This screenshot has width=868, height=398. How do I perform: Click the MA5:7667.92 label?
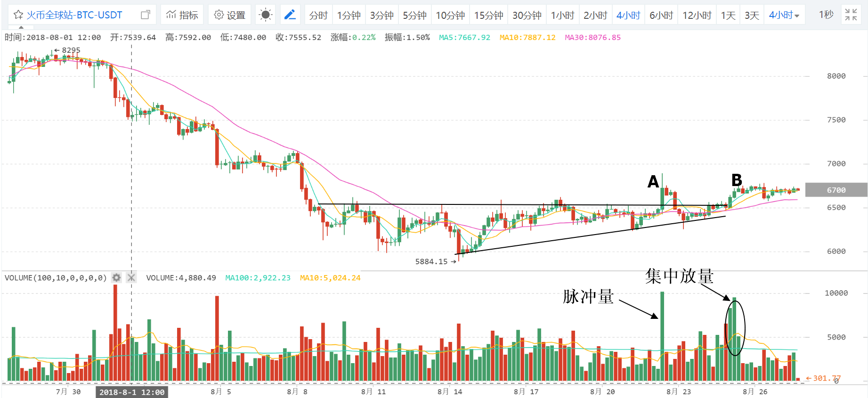pyautogui.click(x=464, y=37)
